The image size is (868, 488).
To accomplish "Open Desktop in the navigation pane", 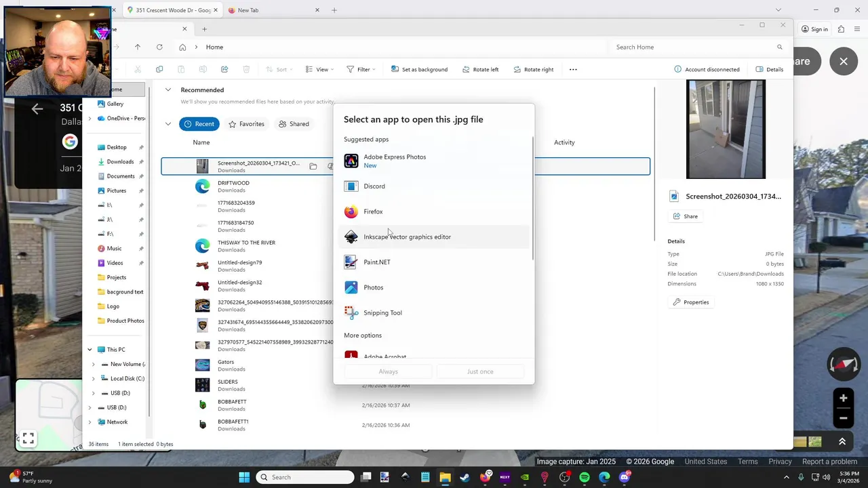I will pyautogui.click(x=116, y=147).
